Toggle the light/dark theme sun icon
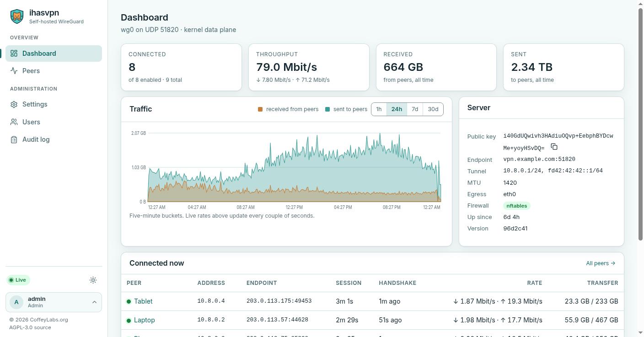The image size is (644, 337). click(93, 280)
